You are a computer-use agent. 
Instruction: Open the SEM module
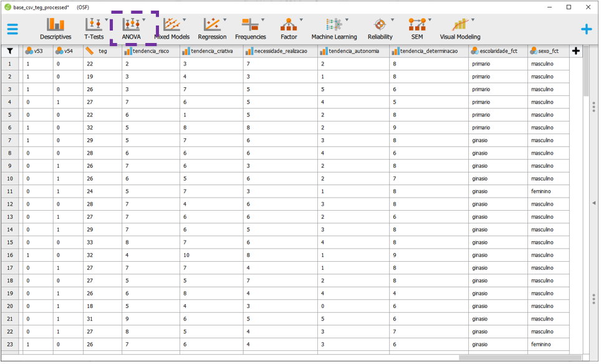click(416, 29)
